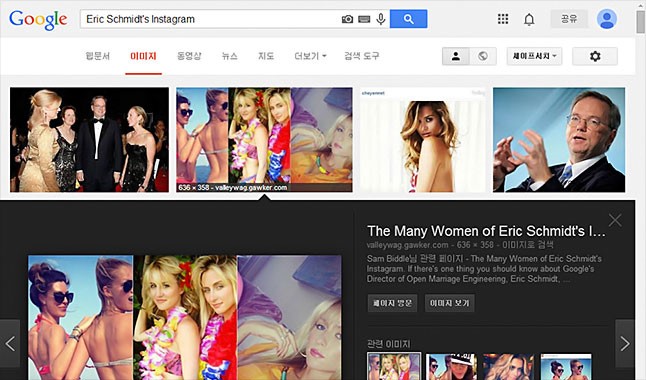This screenshot has width=646, height=380.
Task: Open the valleywag.gawker.com collage thumbnail
Action: (264, 140)
